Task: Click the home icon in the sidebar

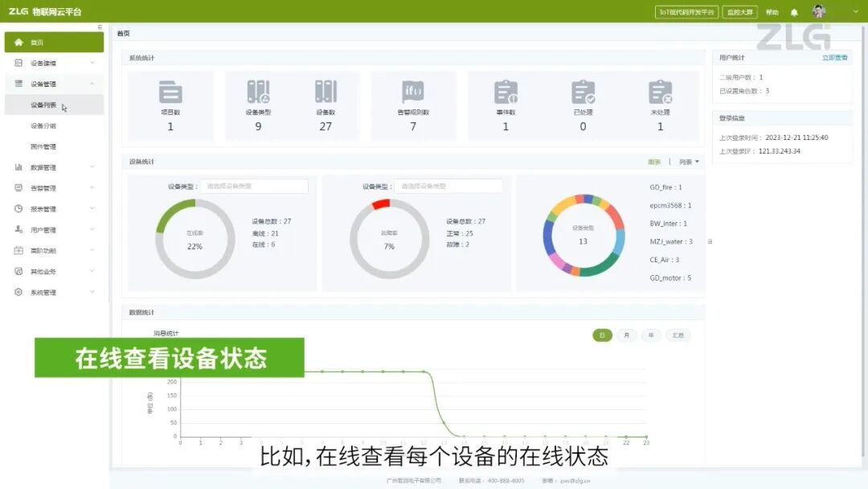Action: (x=18, y=42)
